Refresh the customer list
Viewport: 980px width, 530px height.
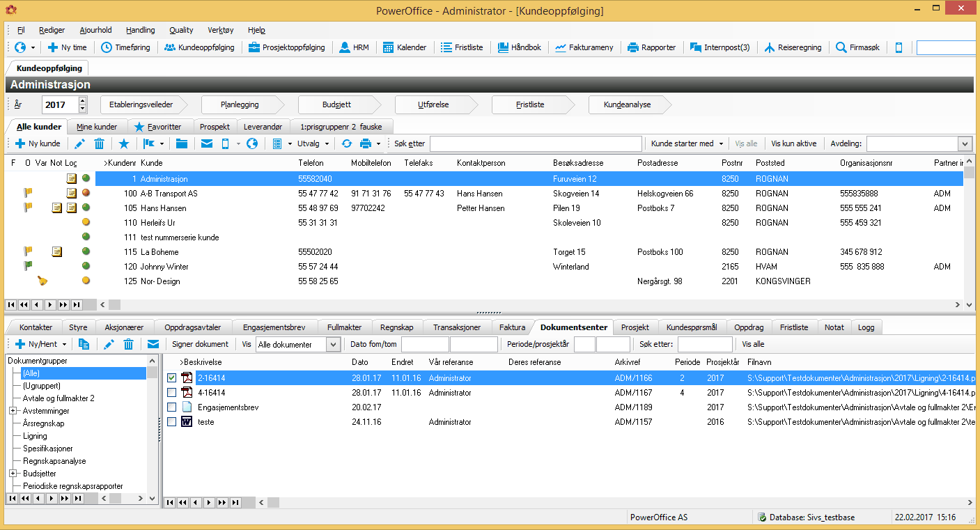(347, 143)
